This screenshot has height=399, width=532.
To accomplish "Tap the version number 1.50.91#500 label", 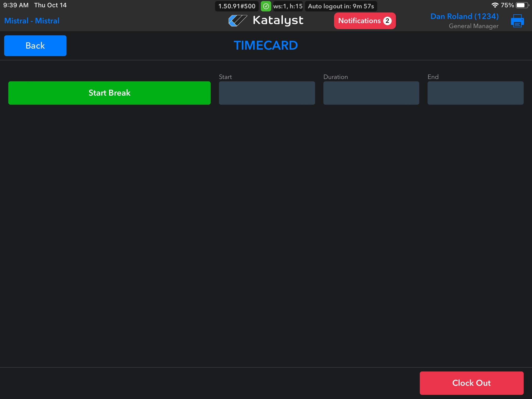I will click(237, 6).
